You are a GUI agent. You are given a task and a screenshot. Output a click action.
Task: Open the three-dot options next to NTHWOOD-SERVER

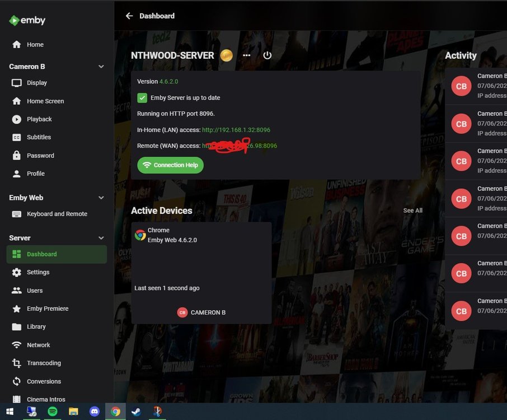[246, 55]
